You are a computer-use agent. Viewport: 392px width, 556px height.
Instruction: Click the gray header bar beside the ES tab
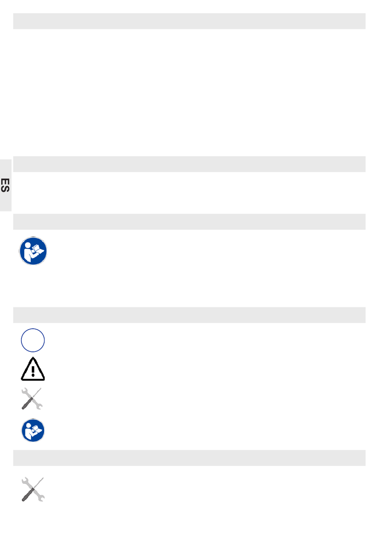[189, 164]
